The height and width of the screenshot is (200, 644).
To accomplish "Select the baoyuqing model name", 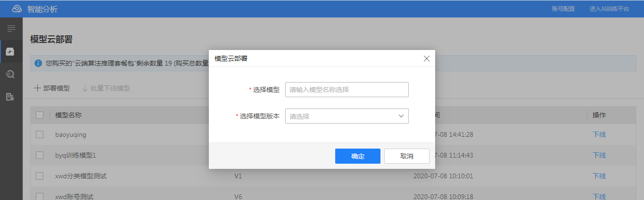I will click(71, 134).
